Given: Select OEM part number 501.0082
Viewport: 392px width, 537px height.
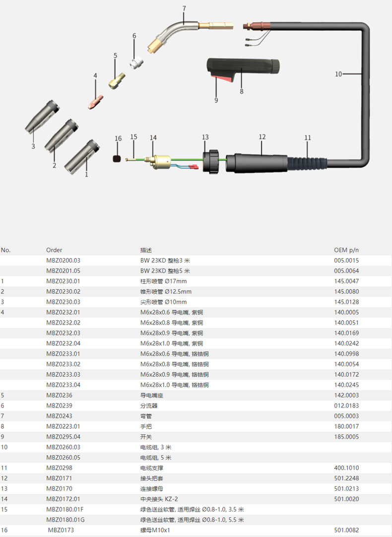Looking at the screenshot, I should coord(346,531).
